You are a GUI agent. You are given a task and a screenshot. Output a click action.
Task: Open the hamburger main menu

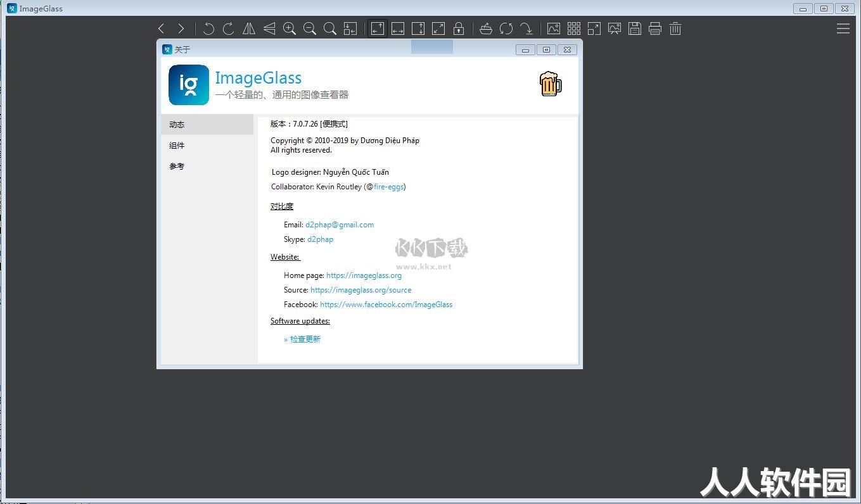tap(843, 28)
